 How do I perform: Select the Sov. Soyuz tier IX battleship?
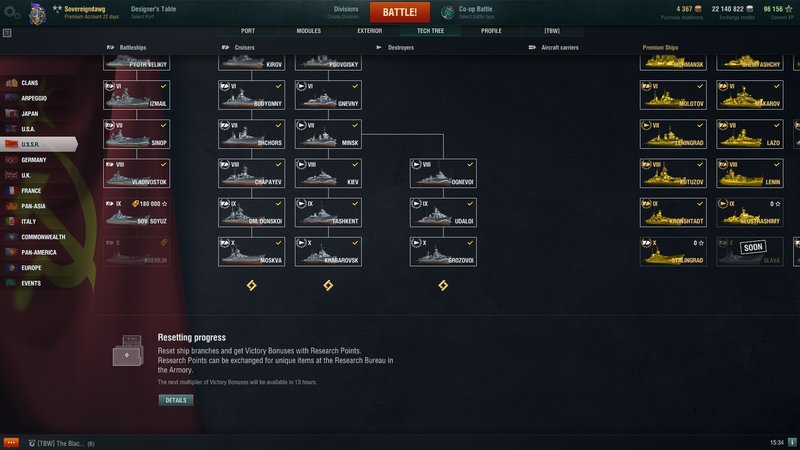(x=137, y=212)
